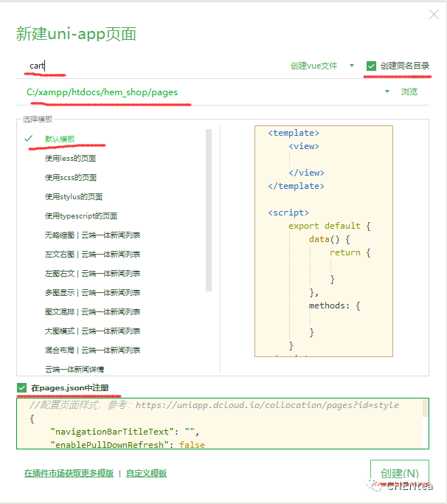
Task: Select the 使用typescript的页面 template
Action: point(81,216)
